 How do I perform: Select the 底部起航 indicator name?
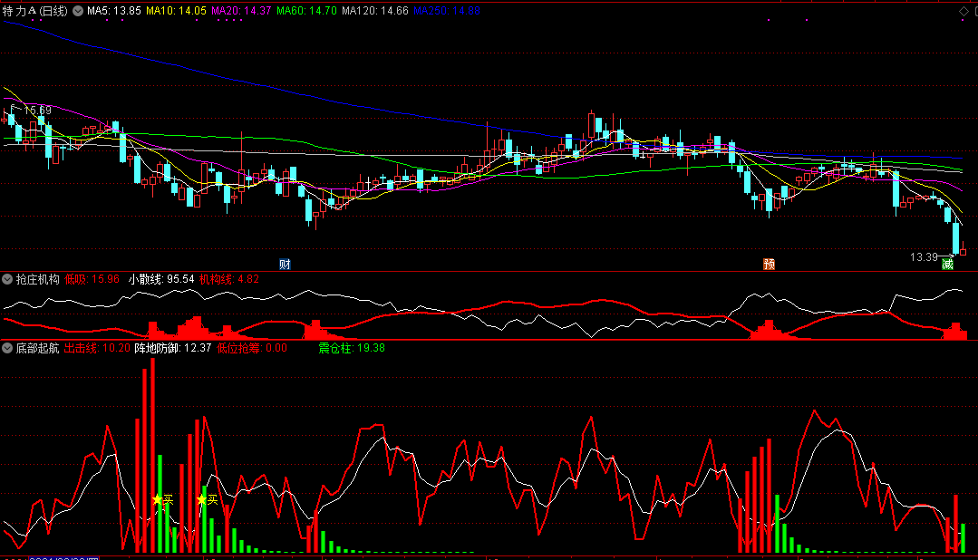37,348
